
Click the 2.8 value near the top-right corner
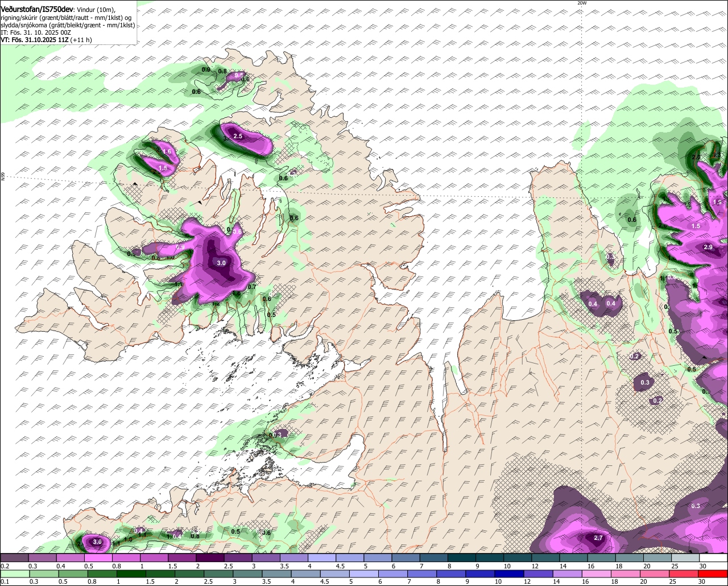tap(696, 158)
